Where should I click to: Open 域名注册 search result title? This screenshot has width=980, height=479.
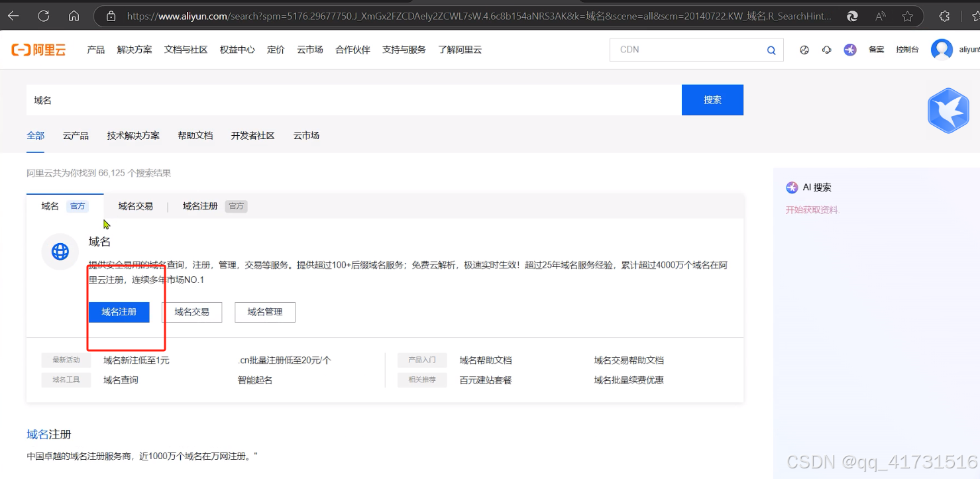[x=49, y=435]
